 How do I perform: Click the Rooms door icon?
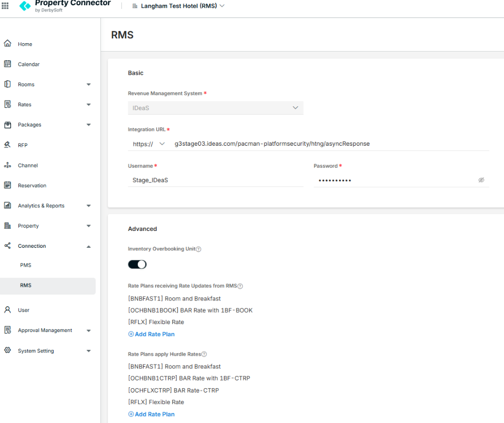(x=7, y=84)
